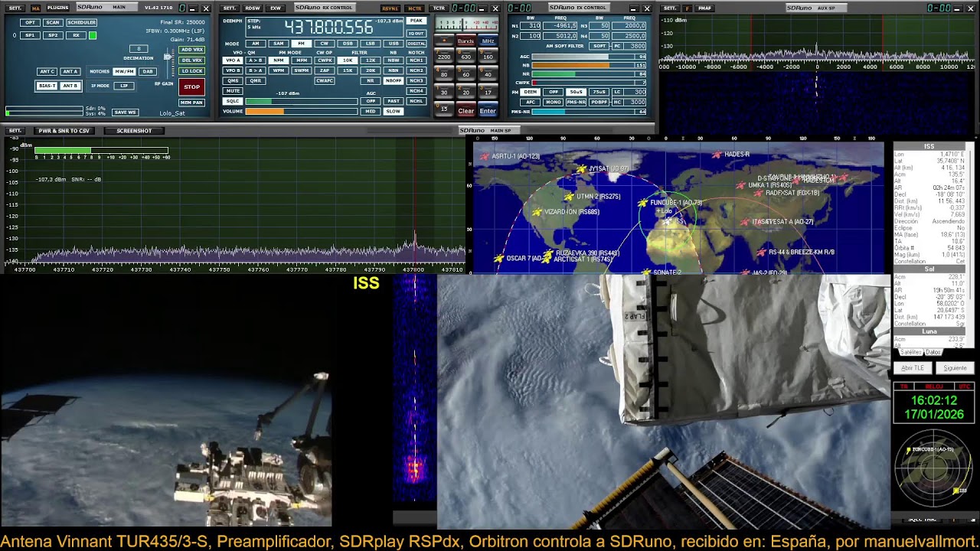Open SETT. in Main SP window
The height and width of the screenshot is (551, 980).
(x=15, y=131)
